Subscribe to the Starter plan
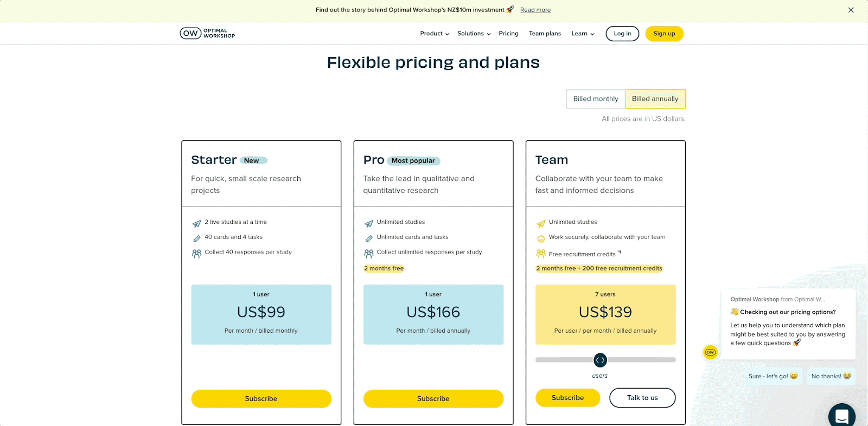The image size is (868, 426). 261,398
